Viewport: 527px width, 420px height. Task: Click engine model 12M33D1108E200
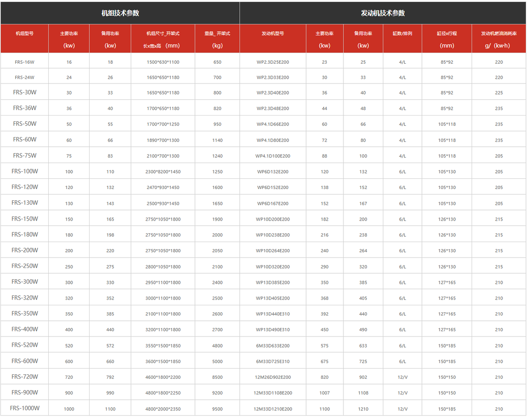[273, 393]
